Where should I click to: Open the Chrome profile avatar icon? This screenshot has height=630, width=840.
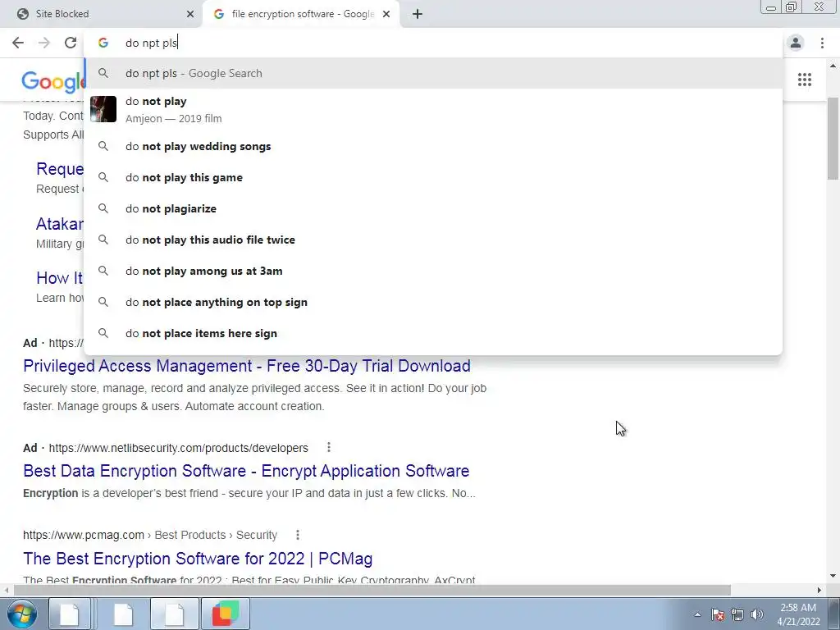pyautogui.click(x=796, y=43)
